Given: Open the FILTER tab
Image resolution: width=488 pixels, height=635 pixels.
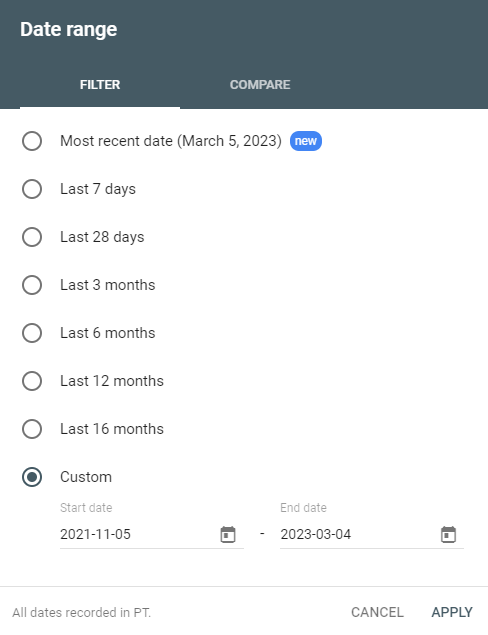Looking at the screenshot, I should tap(100, 85).
